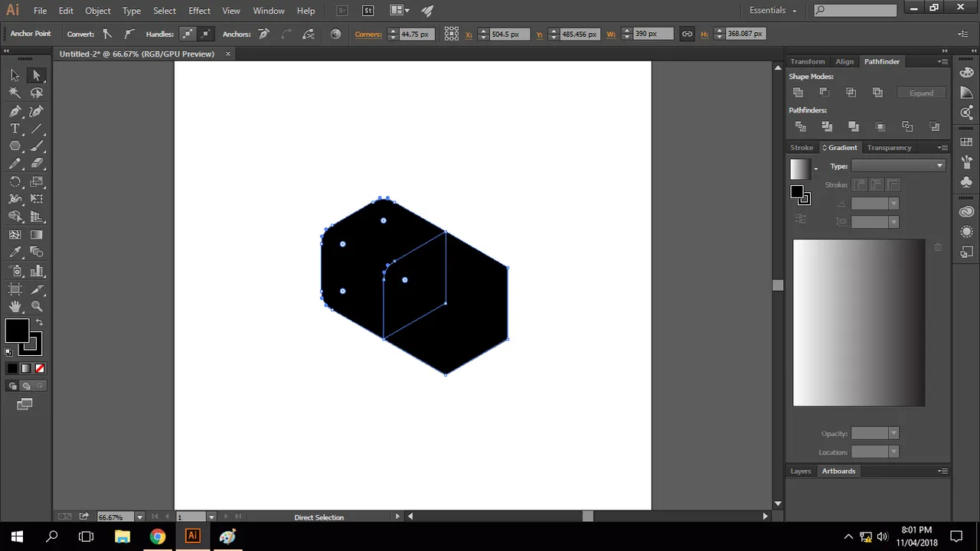
Task: Switch to the Layers tab
Action: click(800, 471)
